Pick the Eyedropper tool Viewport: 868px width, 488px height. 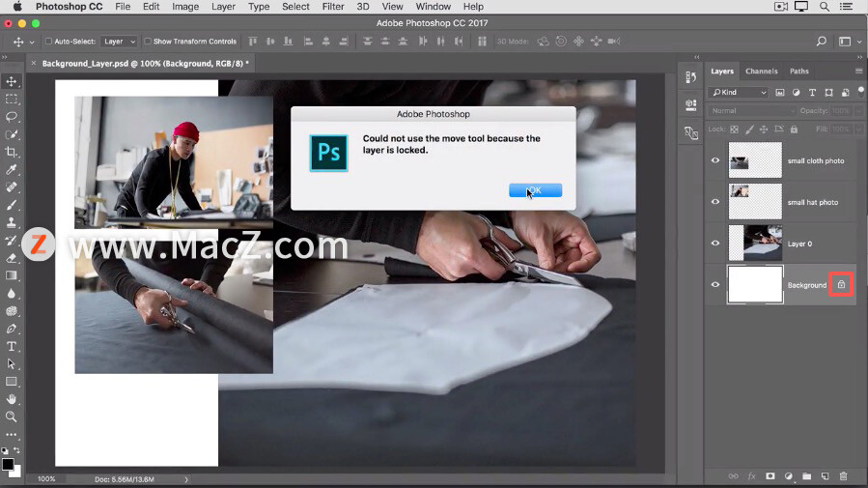pyautogui.click(x=12, y=170)
